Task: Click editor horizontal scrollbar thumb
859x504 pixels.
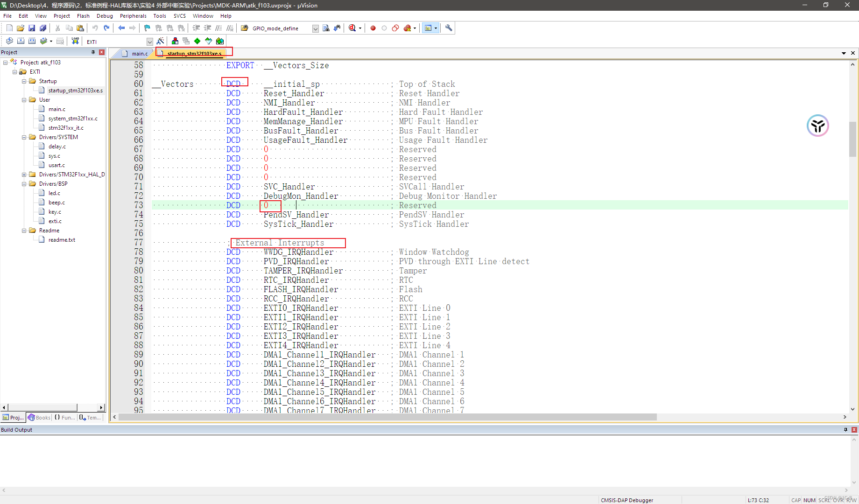Action: 387,417
